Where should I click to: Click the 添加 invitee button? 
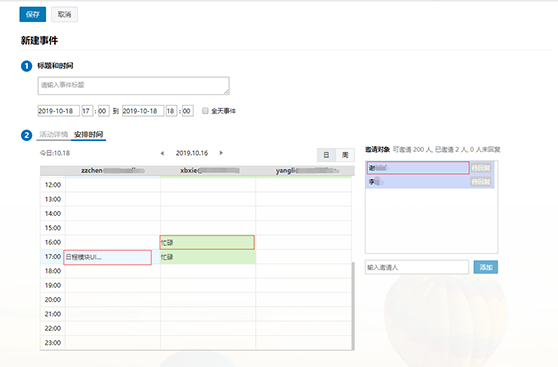click(x=486, y=267)
